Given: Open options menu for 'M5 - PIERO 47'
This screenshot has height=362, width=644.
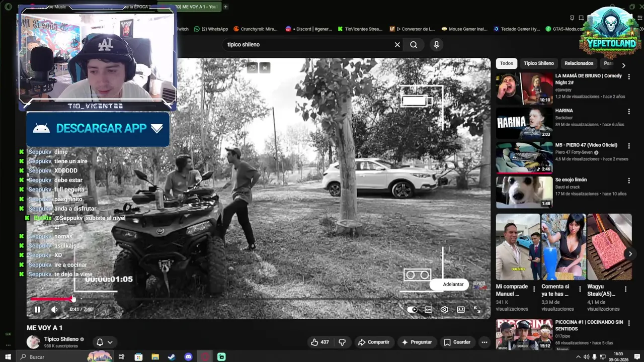Looking at the screenshot, I should 628,146.
